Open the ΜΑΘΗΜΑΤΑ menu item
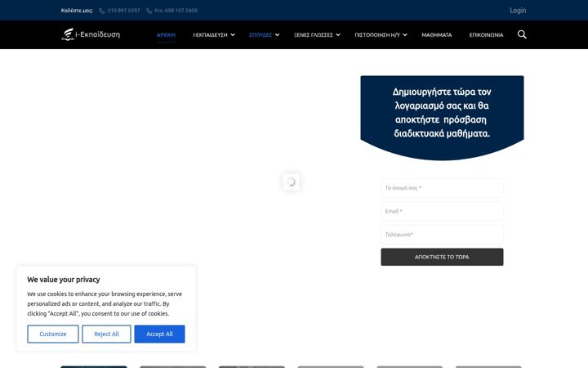 click(436, 35)
